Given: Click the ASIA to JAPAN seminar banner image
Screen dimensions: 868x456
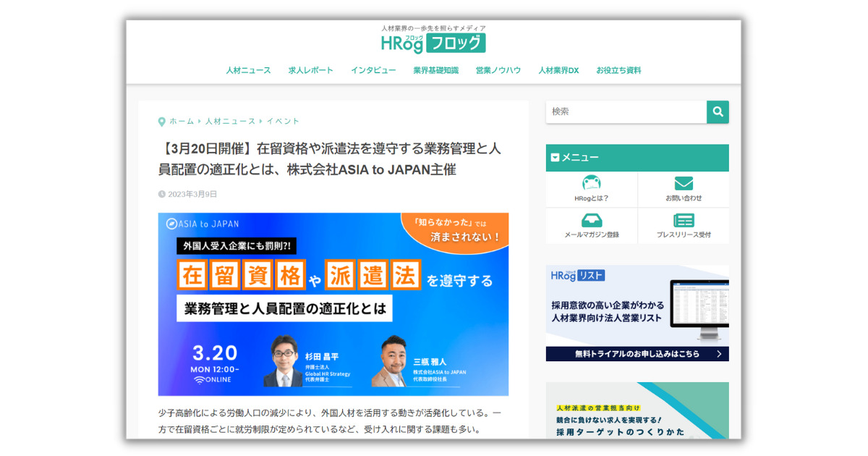Looking at the screenshot, I should pos(333,304).
